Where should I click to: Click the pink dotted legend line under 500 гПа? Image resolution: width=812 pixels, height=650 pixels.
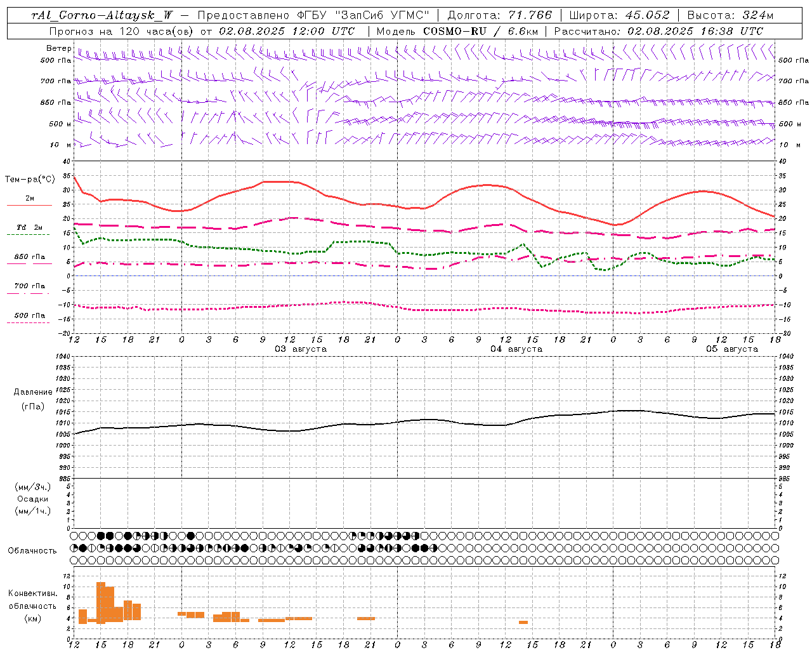29,322
